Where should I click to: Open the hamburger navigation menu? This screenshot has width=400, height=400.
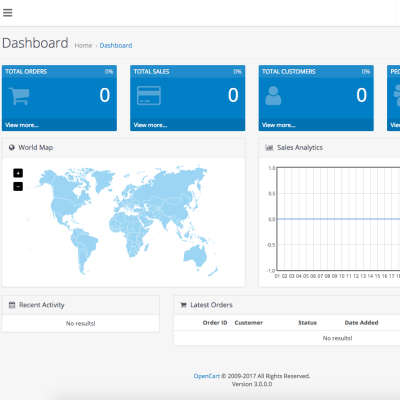tap(8, 13)
